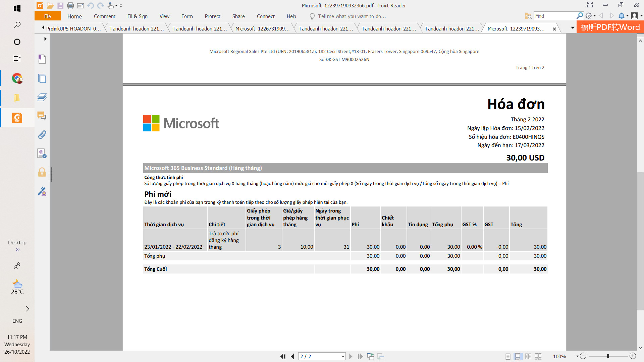Open the Layers panel in sidebar
The height and width of the screenshot is (362, 644).
click(42, 97)
